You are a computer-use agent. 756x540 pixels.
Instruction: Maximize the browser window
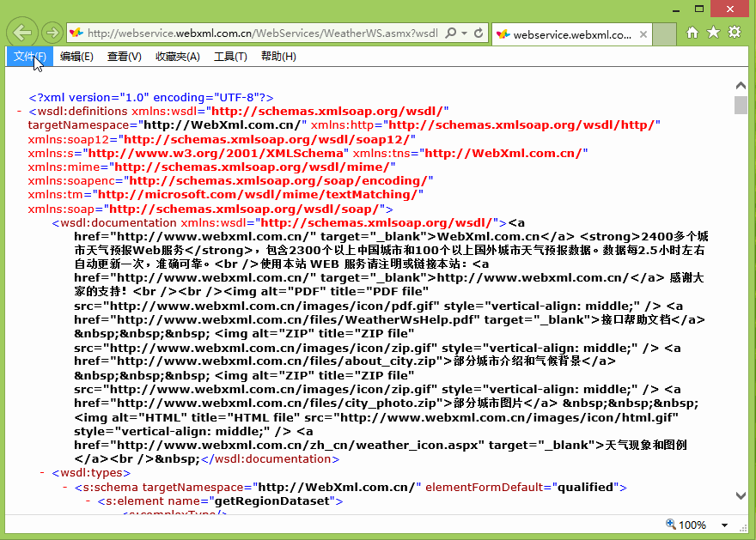coord(699,9)
